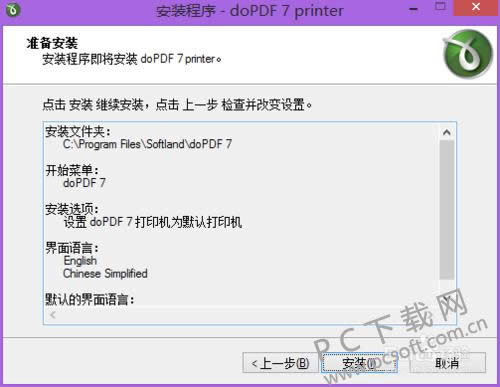Image resolution: width=500 pixels, height=387 pixels.
Task: Click the English language entry
Action: tap(80, 261)
